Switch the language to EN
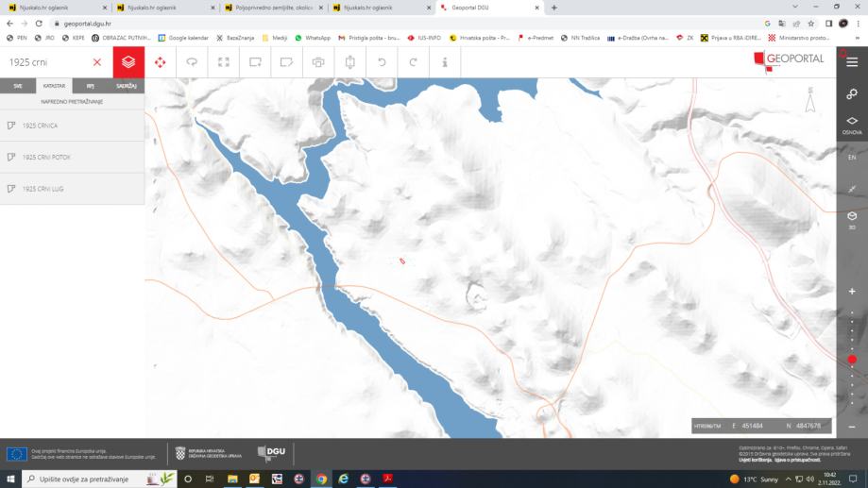 (852, 158)
